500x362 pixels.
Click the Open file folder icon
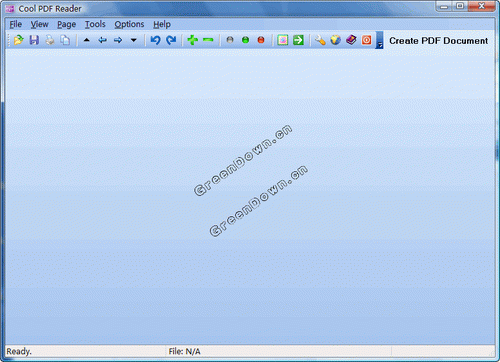(x=18, y=40)
